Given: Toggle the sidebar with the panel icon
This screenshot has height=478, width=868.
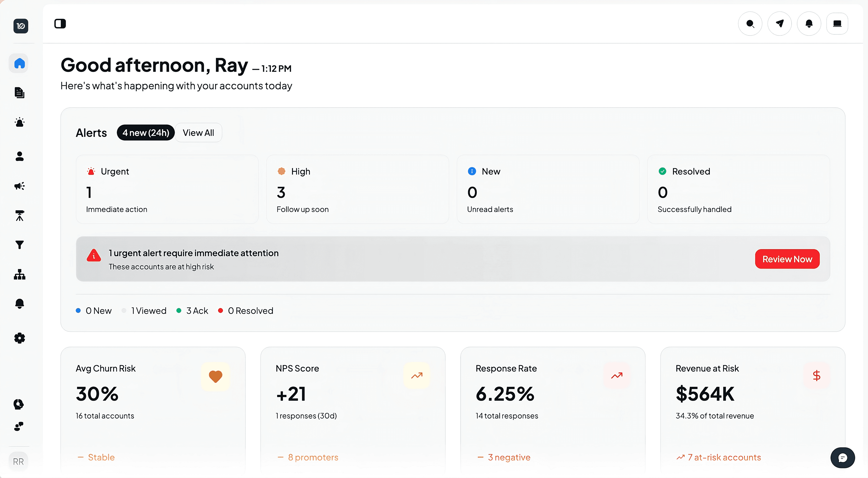Looking at the screenshot, I should click(60, 24).
